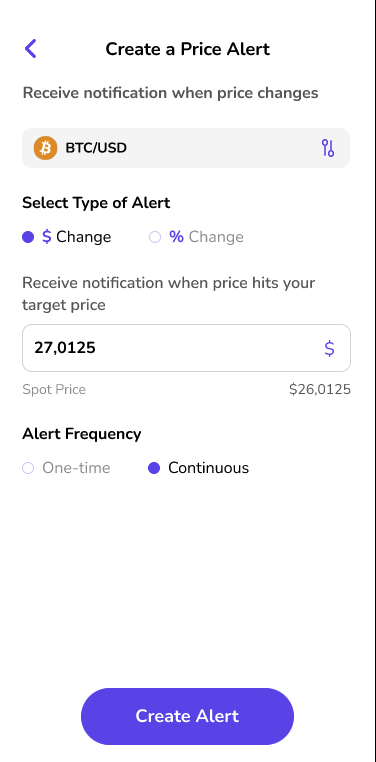Viewport: 376px width, 762px height.
Task: Tap the Continuous label text
Action: point(208,468)
